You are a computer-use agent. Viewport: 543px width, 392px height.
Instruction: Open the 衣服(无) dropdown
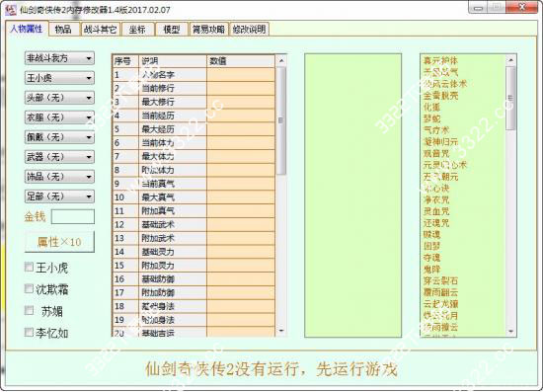point(59,118)
